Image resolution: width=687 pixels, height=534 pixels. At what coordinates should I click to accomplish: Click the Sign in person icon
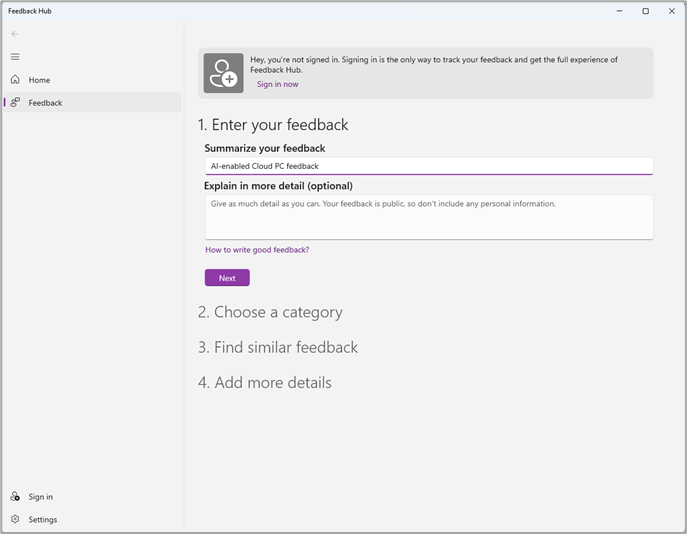15,496
